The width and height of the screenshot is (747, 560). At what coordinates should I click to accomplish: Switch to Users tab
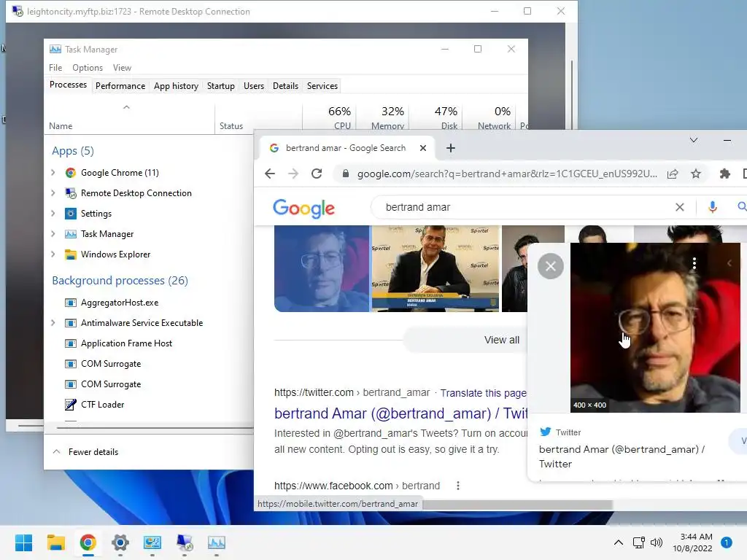[x=253, y=86]
